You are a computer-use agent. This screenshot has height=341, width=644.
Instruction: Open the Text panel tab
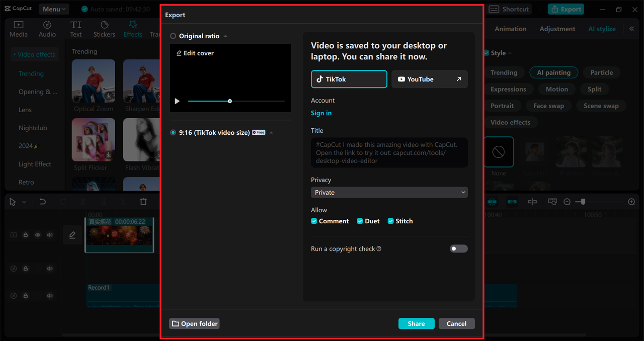pyautogui.click(x=76, y=29)
